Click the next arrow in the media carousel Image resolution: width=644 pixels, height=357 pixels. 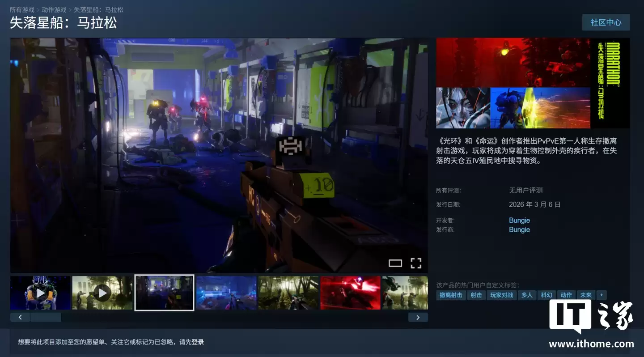(x=418, y=317)
